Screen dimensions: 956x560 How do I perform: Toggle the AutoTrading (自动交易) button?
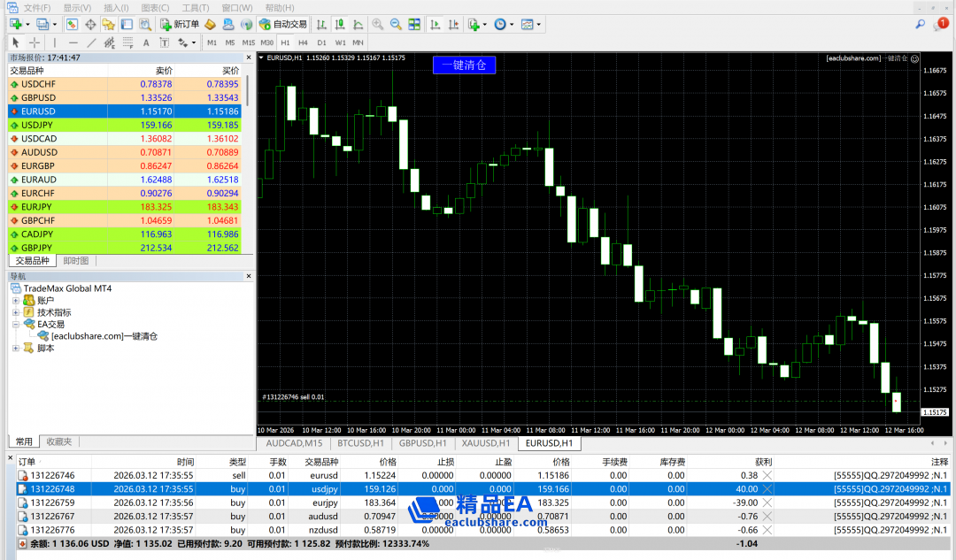point(283,24)
